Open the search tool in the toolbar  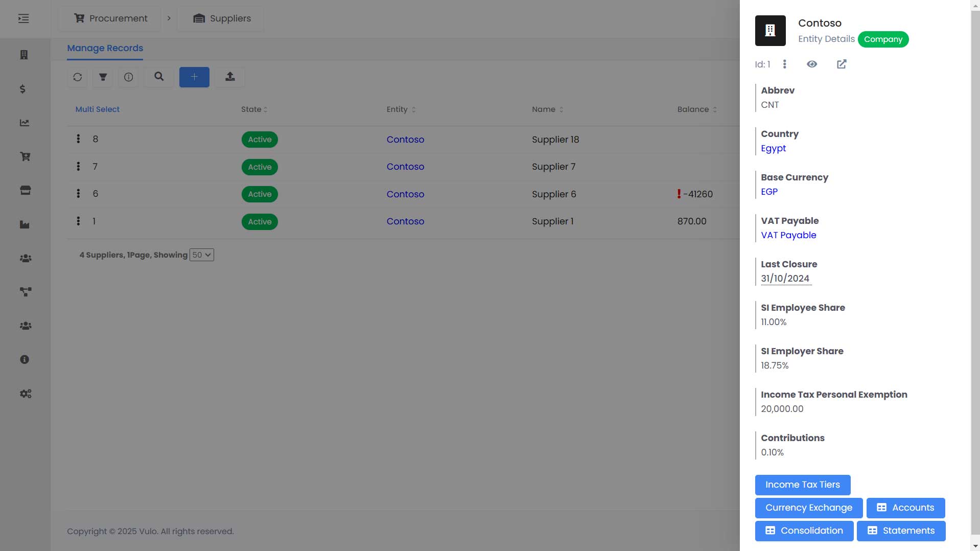click(x=158, y=77)
